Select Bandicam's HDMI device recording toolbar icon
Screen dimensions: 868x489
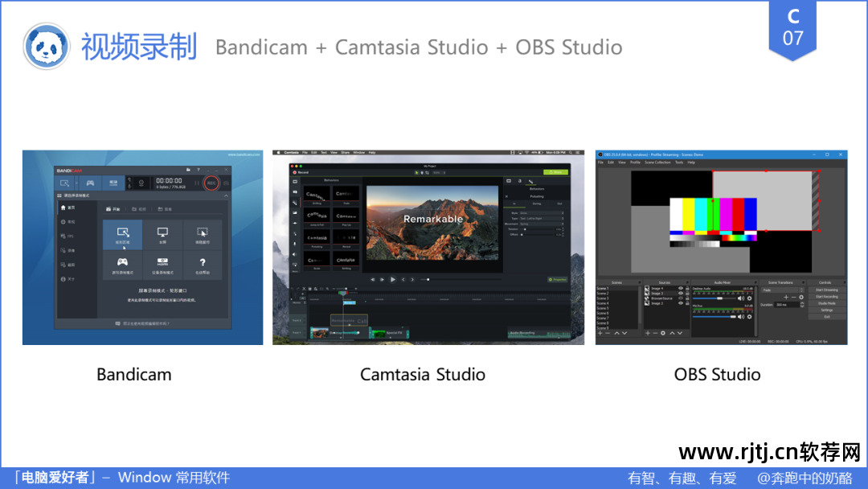pos(113,183)
